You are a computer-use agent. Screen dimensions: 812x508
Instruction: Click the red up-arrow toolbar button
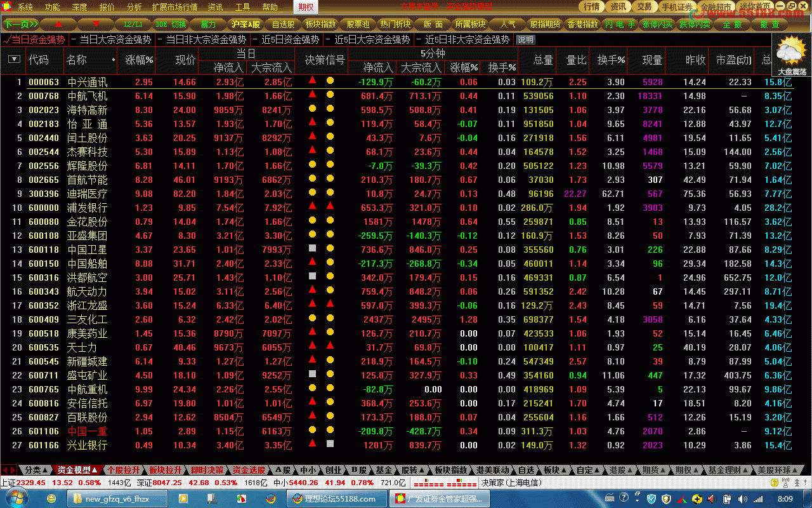coord(60,24)
